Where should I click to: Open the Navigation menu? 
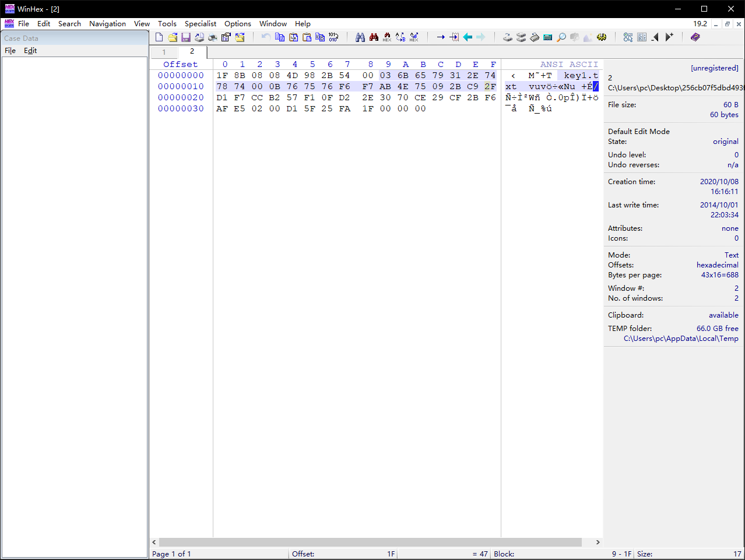click(x=107, y=23)
